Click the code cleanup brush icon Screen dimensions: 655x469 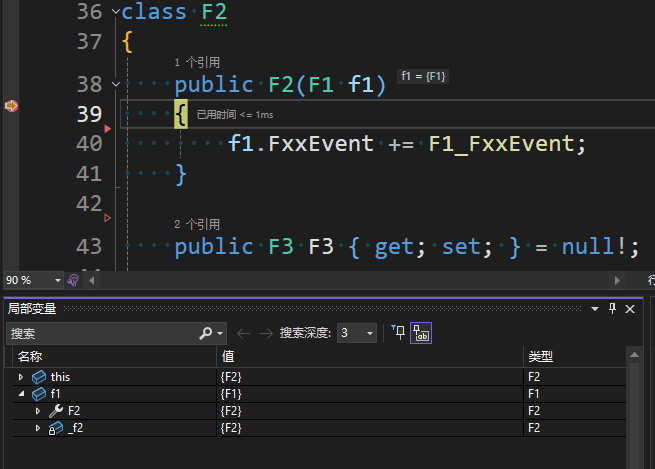[x=74, y=280]
